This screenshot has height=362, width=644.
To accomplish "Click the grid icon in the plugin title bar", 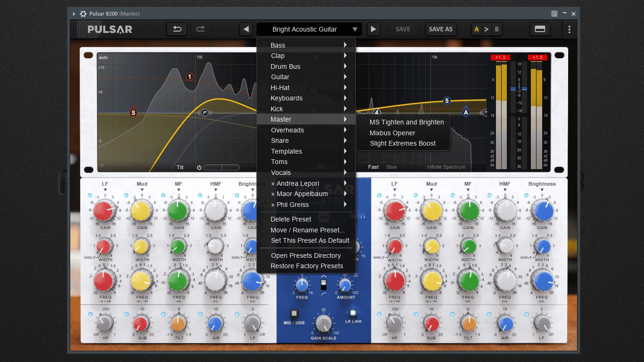I will click(x=554, y=14).
